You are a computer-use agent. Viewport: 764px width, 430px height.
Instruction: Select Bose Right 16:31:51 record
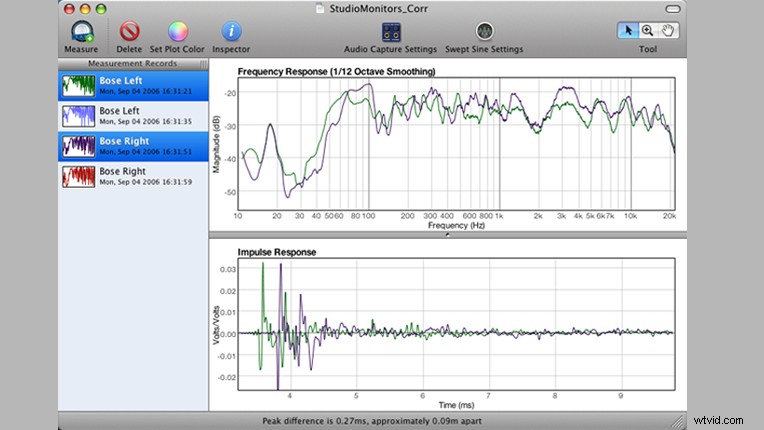pyautogui.click(x=134, y=146)
